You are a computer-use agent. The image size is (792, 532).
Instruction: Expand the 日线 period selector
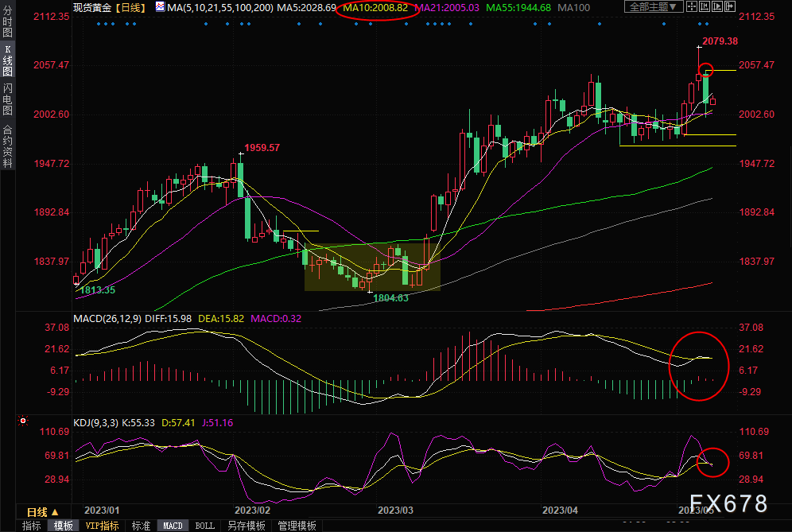(42, 512)
